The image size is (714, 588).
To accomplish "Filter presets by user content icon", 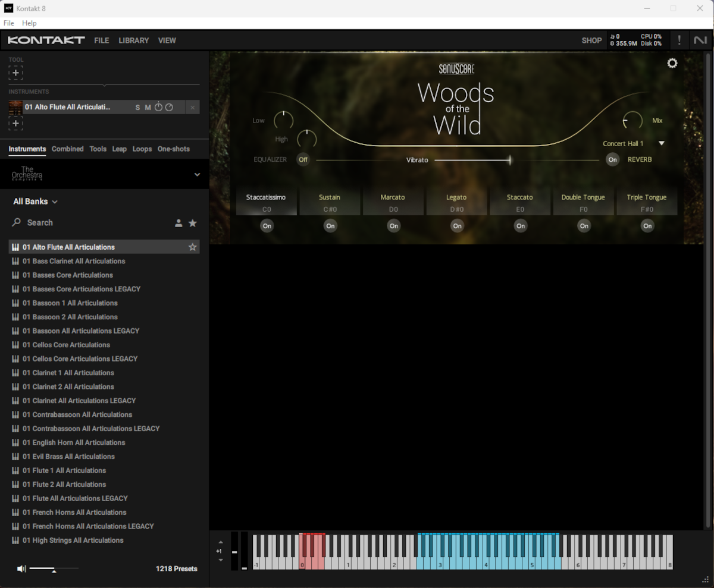I will point(178,223).
